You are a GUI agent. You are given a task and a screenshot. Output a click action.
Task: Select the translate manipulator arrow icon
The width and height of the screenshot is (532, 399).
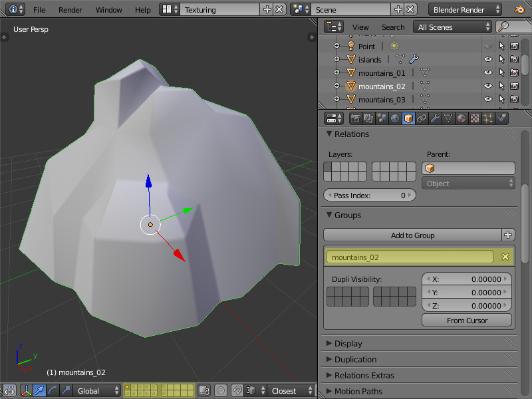tap(39, 390)
